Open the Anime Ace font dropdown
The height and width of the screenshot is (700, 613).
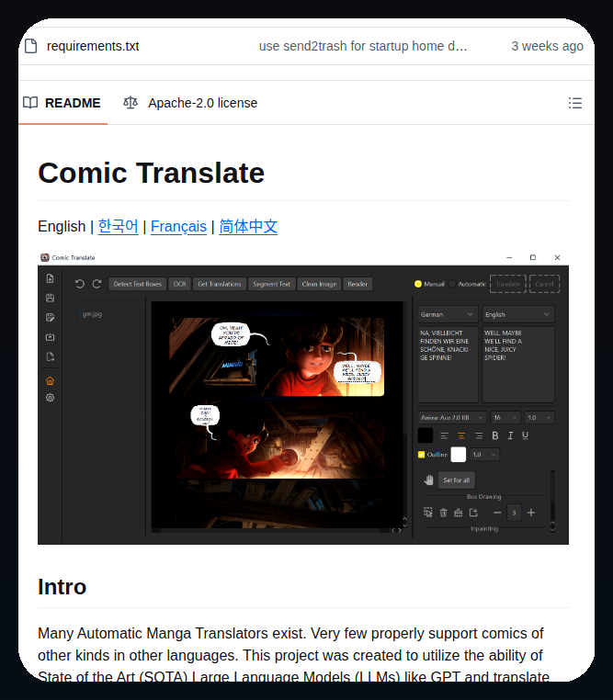point(452,418)
